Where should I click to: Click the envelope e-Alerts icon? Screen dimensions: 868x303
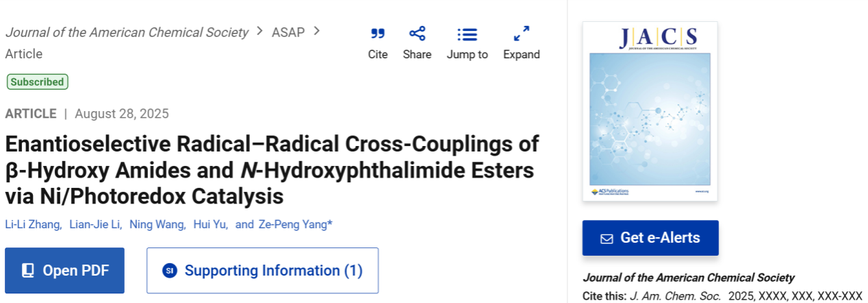pos(607,239)
